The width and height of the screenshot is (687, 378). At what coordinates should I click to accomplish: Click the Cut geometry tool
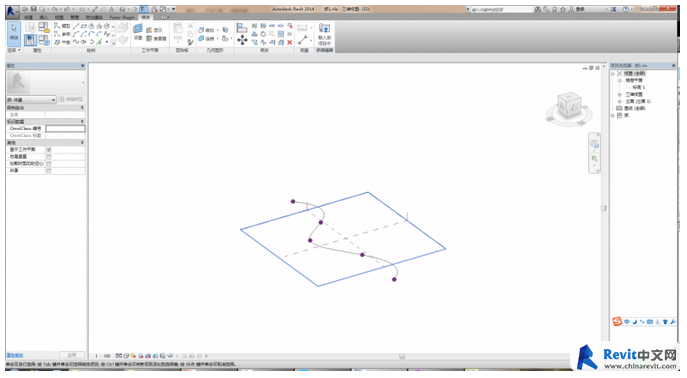click(x=206, y=30)
